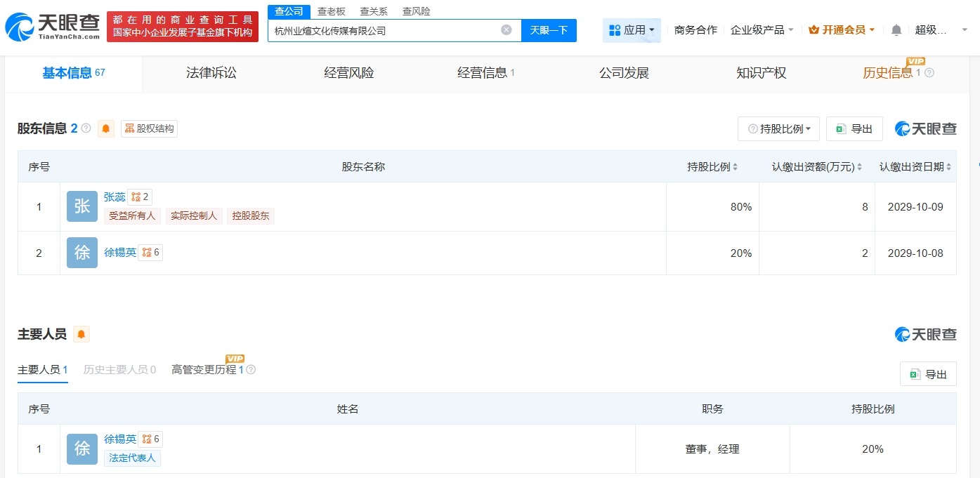980x478 pixels.
Task: Click the Excel icon in 导出 button
Action: click(840, 128)
